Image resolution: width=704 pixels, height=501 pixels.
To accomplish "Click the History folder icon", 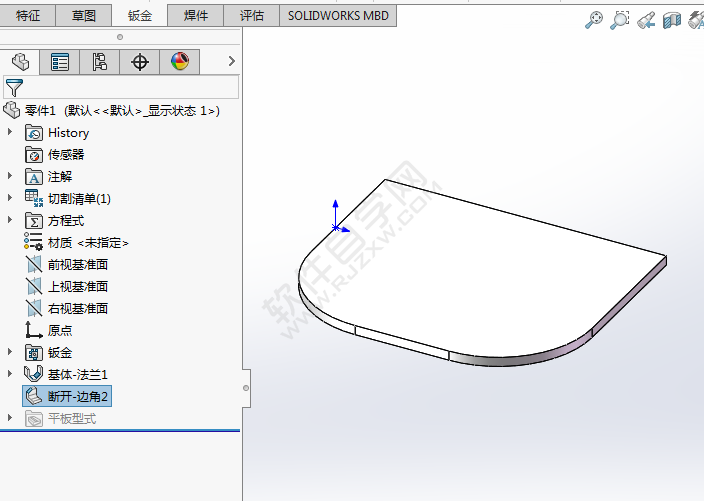I will pos(34,133).
